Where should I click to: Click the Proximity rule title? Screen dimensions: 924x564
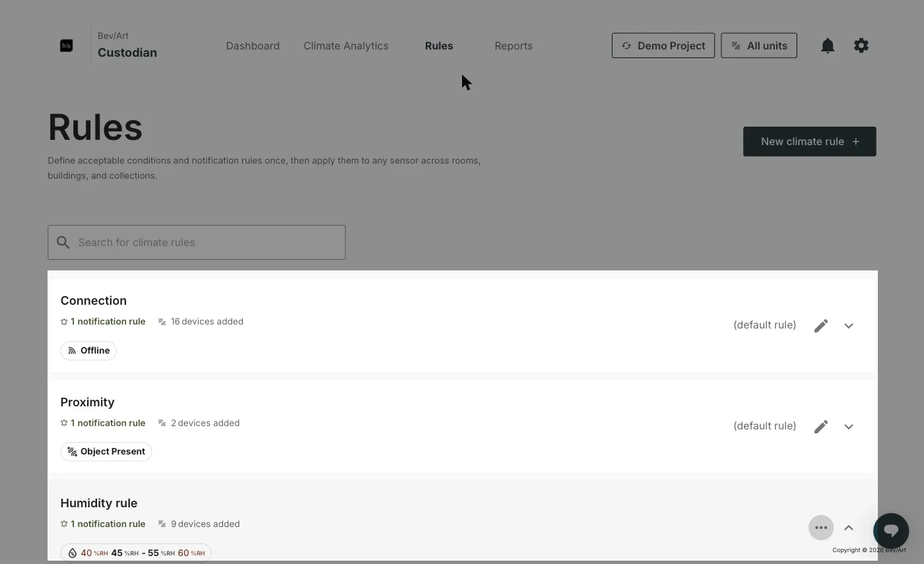pos(87,402)
